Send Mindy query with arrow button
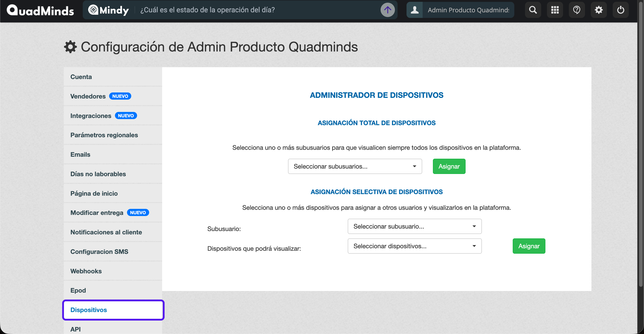The height and width of the screenshot is (334, 644). [x=388, y=10]
